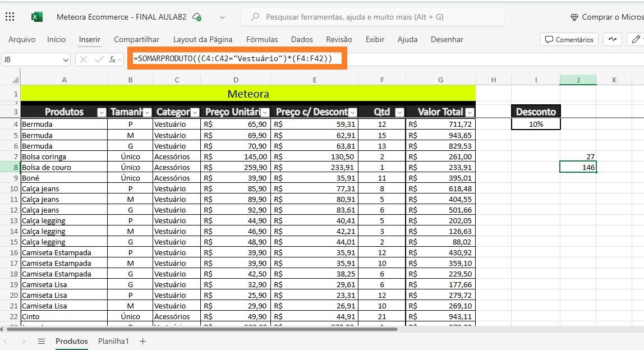Open the Categoria column filter dropdown
This screenshot has height=350, width=644.
click(x=195, y=112)
